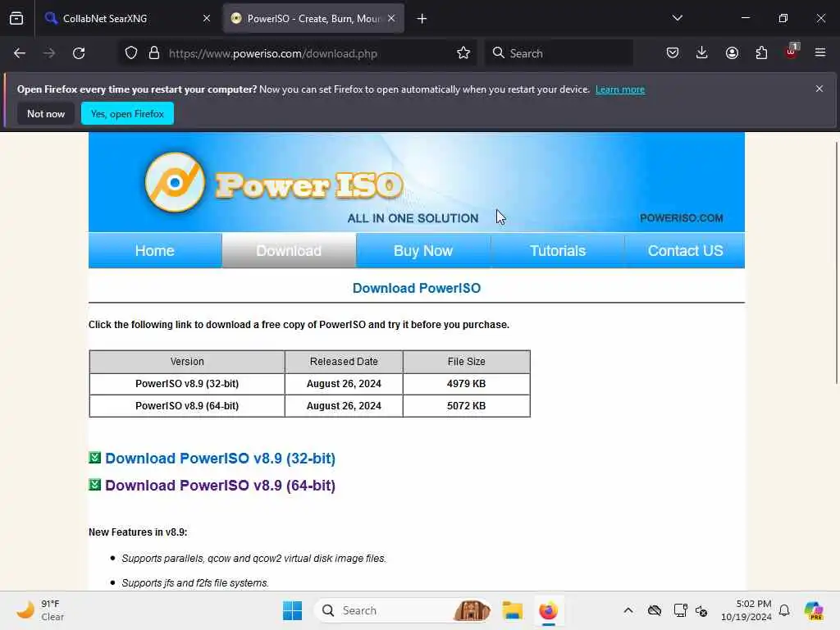The height and width of the screenshot is (630, 840).
Task: Click the New Features in v8.9 heading
Action: coord(138,532)
